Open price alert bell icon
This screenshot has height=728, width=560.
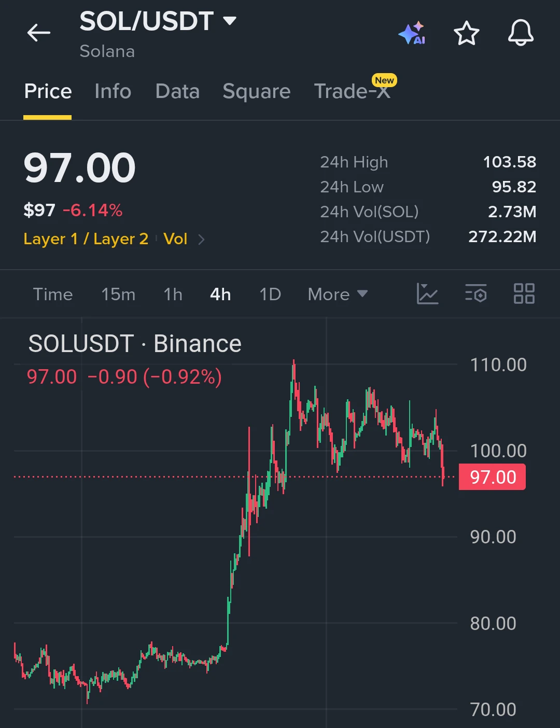click(521, 33)
